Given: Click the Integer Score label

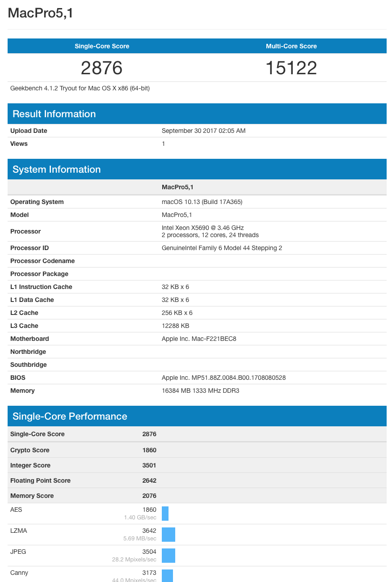Looking at the screenshot, I should pyautogui.click(x=30, y=465).
